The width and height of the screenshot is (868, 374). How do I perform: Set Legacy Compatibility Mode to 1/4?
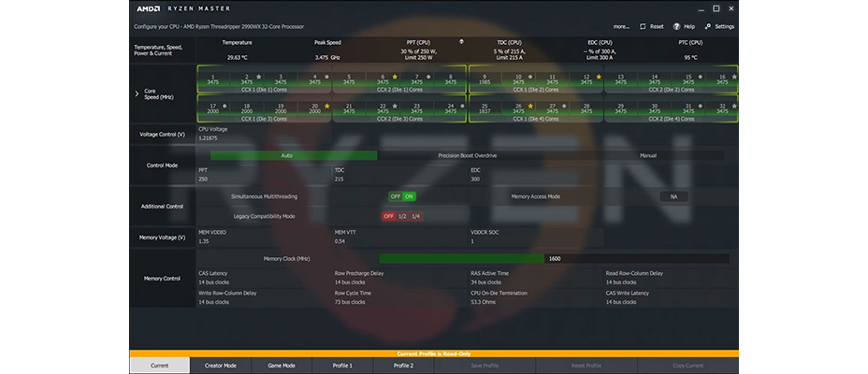(415, 216)
